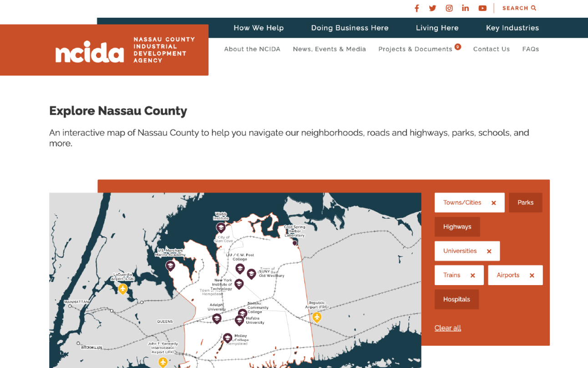588x368 pixels.
Task: Click the BROOKLYN label on the map
Action: click(x=91, y=348)
